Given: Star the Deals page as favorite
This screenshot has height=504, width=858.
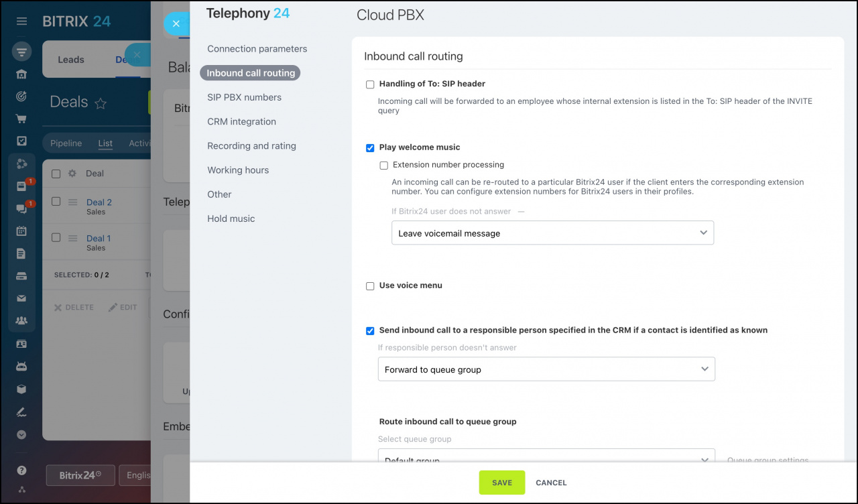Looking at the screenshot, I should pos(101,103).
